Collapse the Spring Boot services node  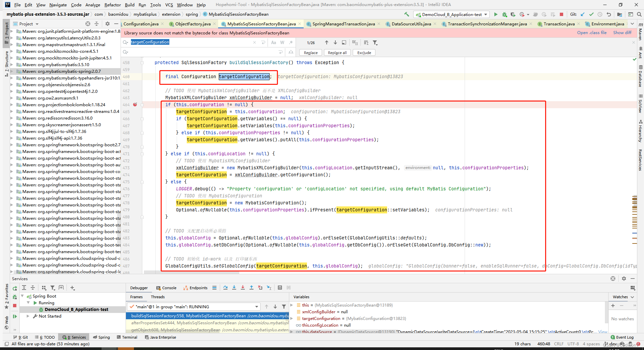tap(22, 296)
